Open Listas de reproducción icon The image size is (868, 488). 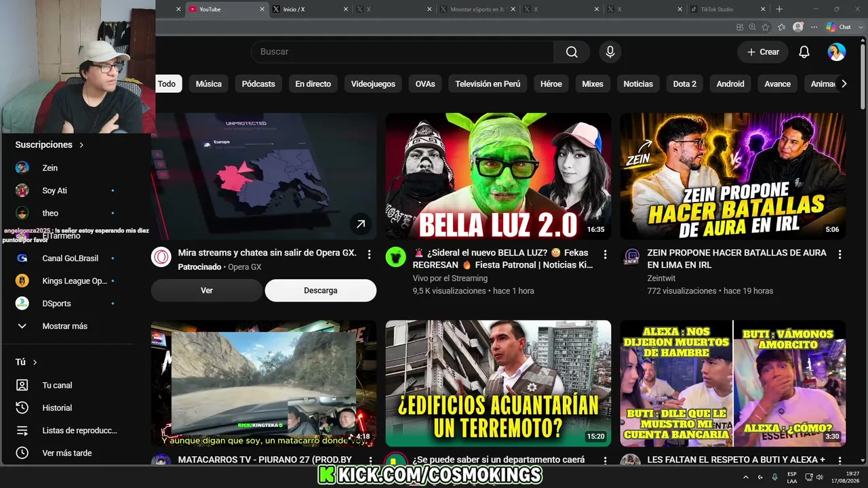click(x=22, y=430)
